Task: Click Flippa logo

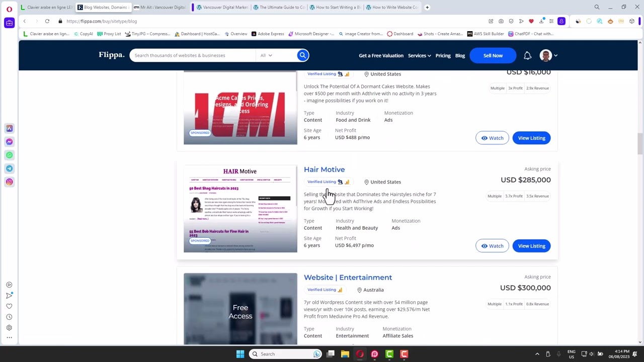Action: [x=111, y=55]
